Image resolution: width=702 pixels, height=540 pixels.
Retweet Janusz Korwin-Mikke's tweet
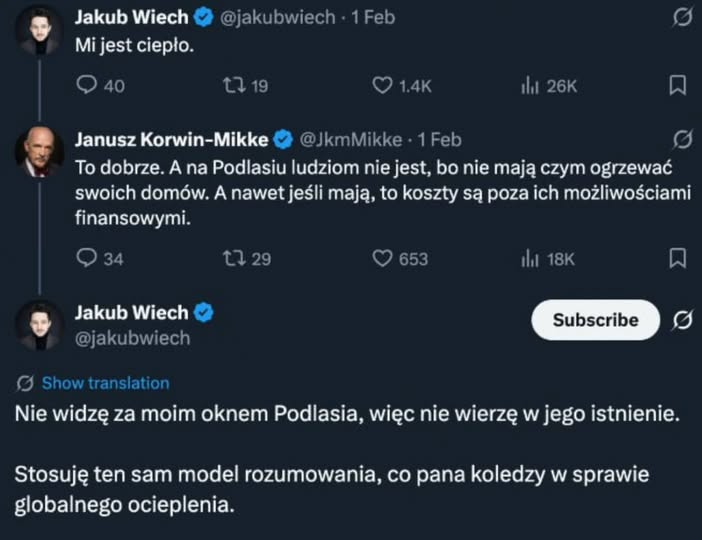tap(233, 259)
